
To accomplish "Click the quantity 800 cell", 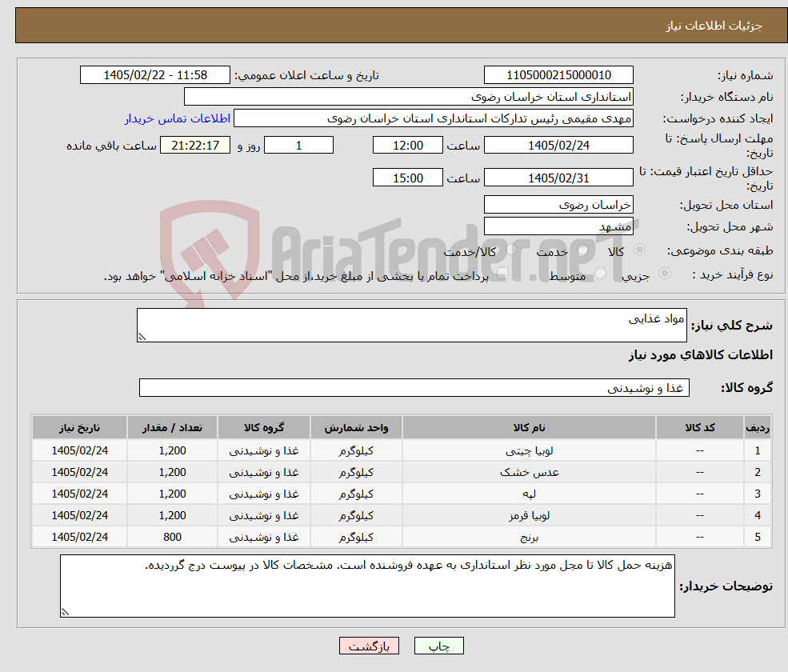I will [x=172, y=538].
